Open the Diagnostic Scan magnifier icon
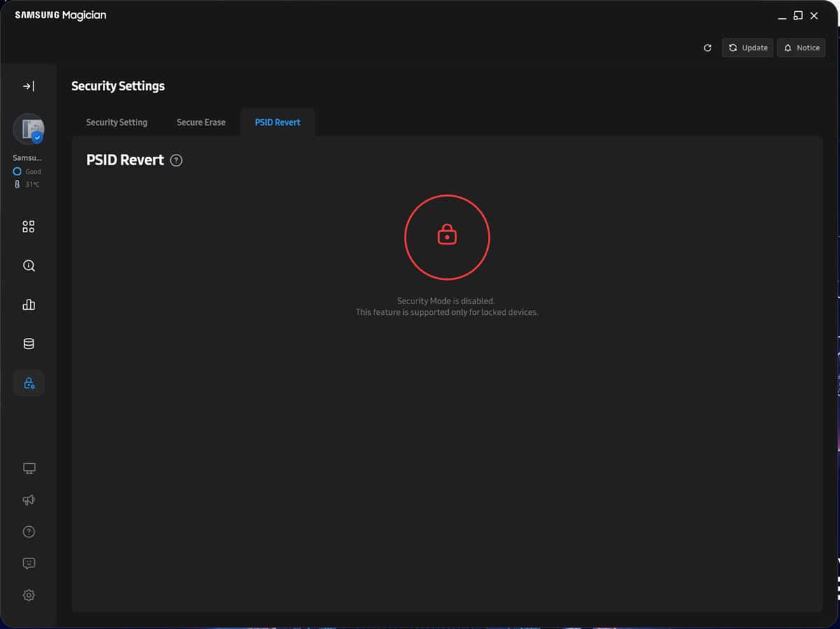This screenshot has height=629, width=840. pyautogui.click(x=29, y=266)
